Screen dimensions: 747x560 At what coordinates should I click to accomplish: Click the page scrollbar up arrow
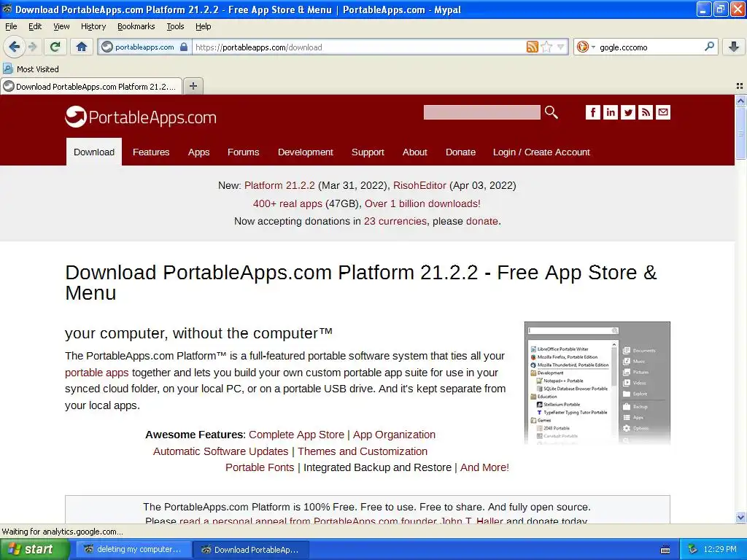coord(740,101)
